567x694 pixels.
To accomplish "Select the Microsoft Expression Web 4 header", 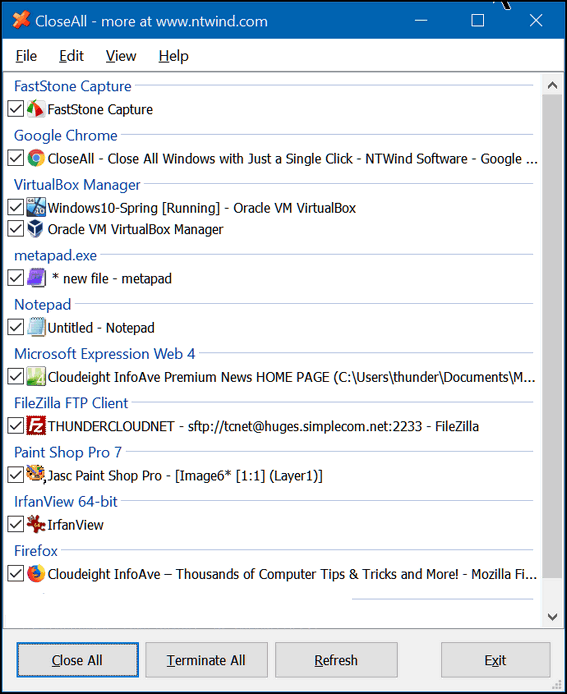I will click(104, 354).
